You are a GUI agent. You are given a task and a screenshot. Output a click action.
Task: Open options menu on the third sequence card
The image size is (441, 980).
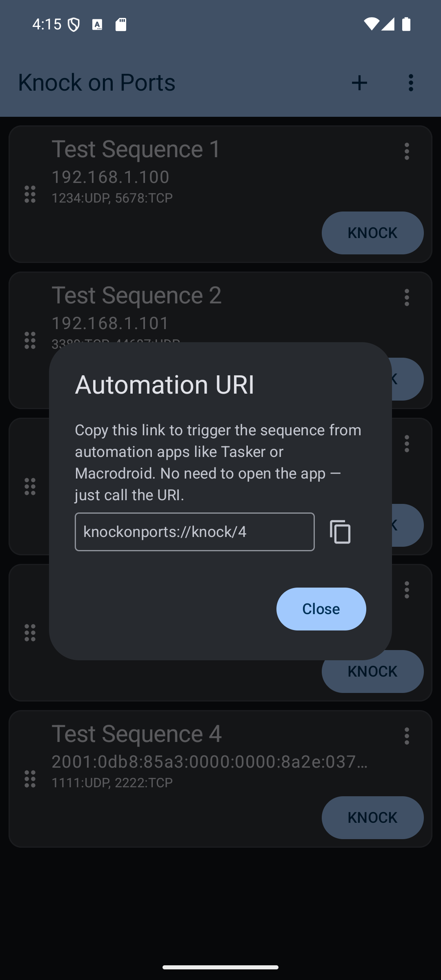click(x=407, y=444)
